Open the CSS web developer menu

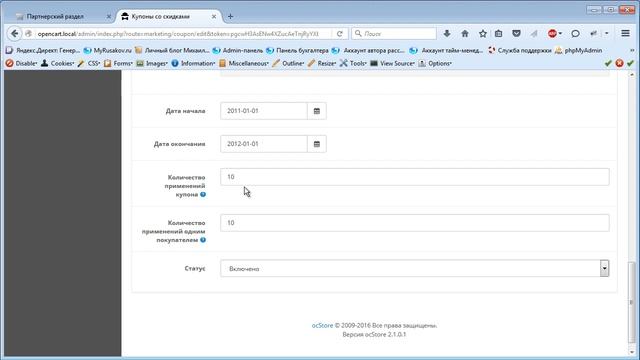click(89, 63)
